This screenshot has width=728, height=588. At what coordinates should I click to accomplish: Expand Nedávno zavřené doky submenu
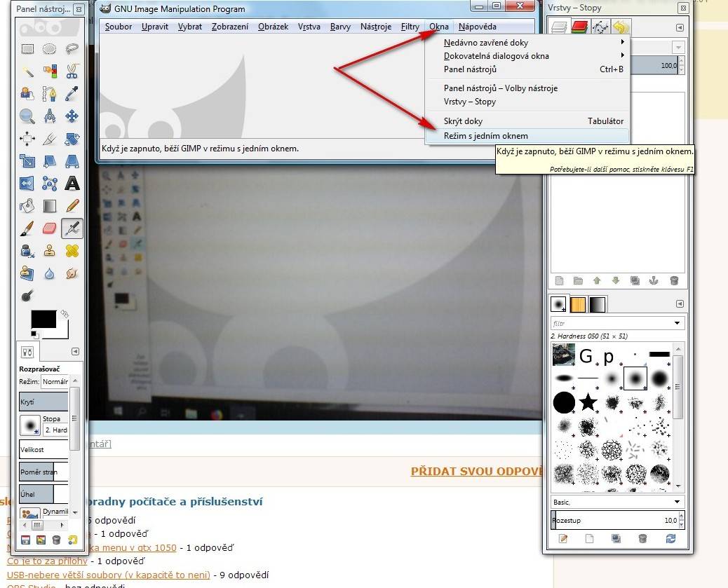point(527,43)
